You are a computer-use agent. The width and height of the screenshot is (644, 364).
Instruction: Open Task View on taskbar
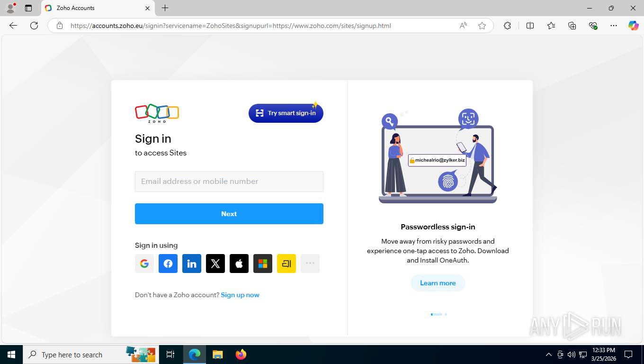click(x=170, y=355)
